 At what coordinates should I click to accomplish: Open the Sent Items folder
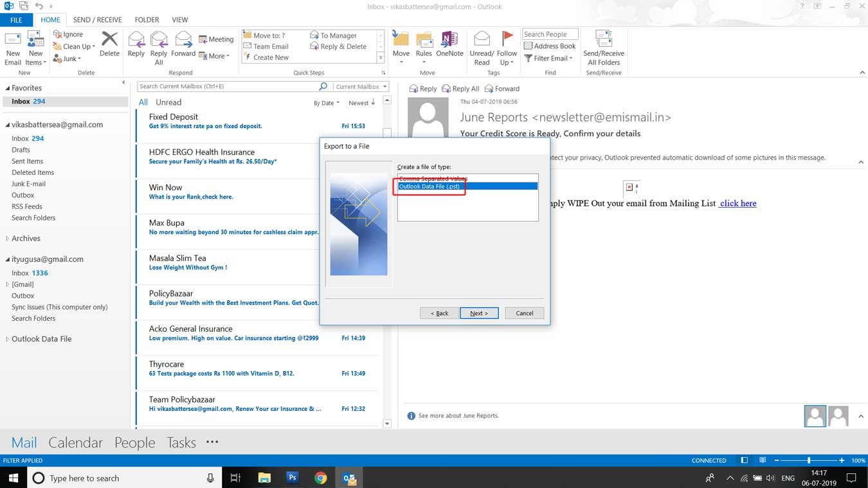(27, 161)
